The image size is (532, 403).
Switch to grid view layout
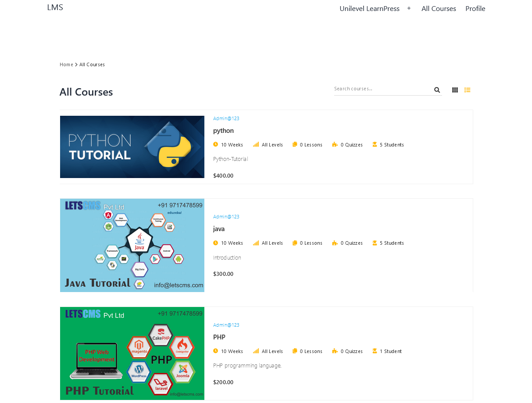click(455, 90)
